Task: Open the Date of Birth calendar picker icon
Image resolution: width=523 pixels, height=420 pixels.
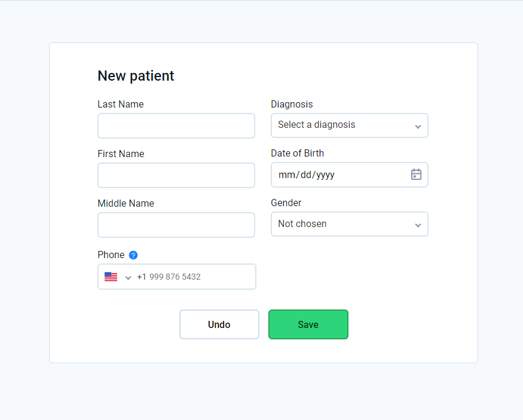Action: point(416,174)
